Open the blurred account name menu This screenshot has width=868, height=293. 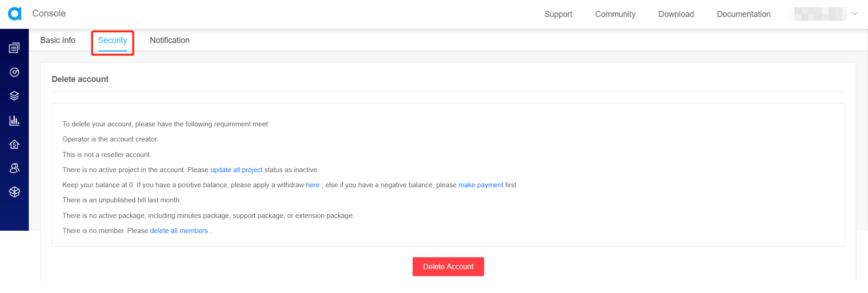[x=820, y=14]
